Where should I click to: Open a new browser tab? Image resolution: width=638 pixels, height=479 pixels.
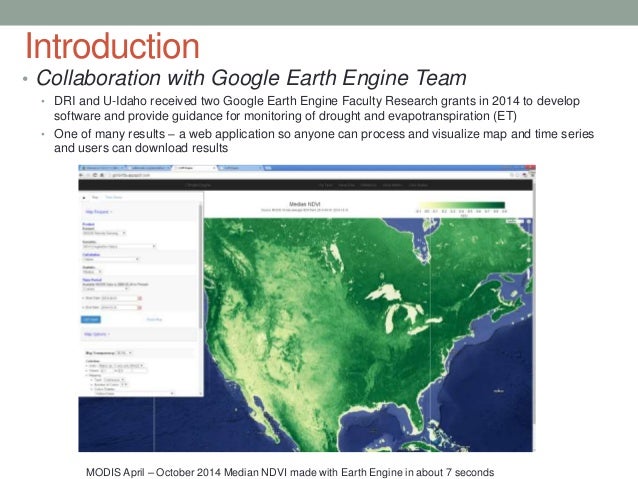point(269,168)
